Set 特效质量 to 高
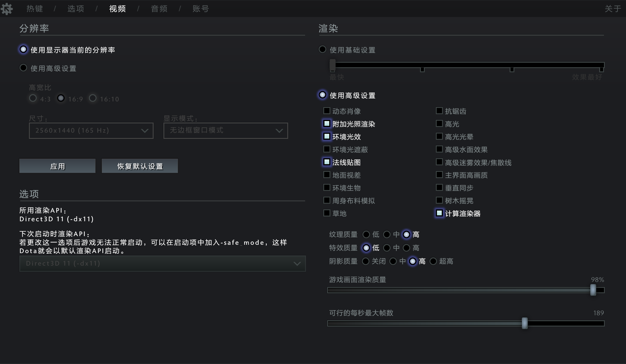This screenshot has height=364, width=626. pyautogui.click(x=406, y=248)
